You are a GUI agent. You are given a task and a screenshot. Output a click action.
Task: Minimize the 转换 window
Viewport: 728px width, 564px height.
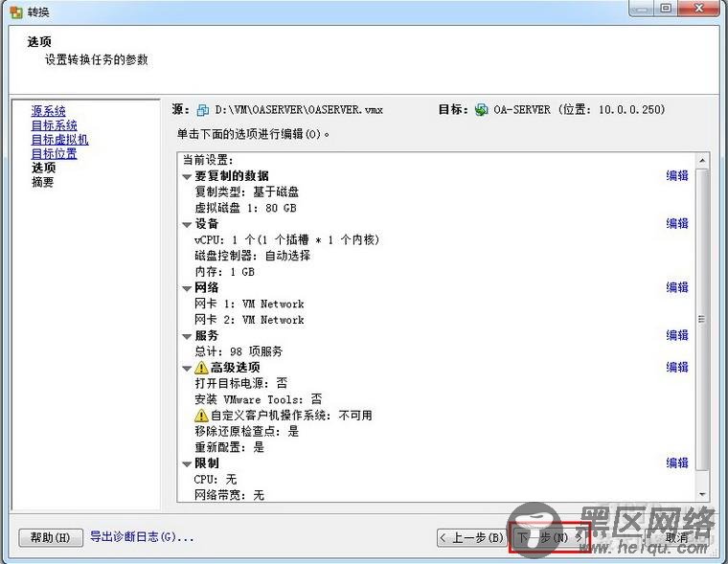point(642,8)
